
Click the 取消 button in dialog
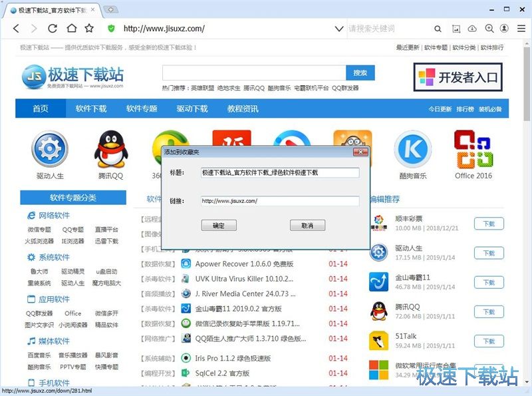pyautogui.click(x=307, y=225)
